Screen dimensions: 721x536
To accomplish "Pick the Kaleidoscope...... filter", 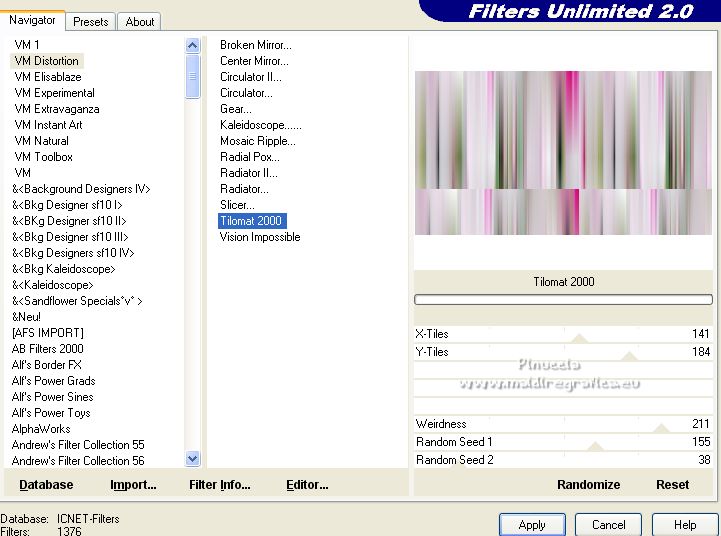I will point(261,125).
